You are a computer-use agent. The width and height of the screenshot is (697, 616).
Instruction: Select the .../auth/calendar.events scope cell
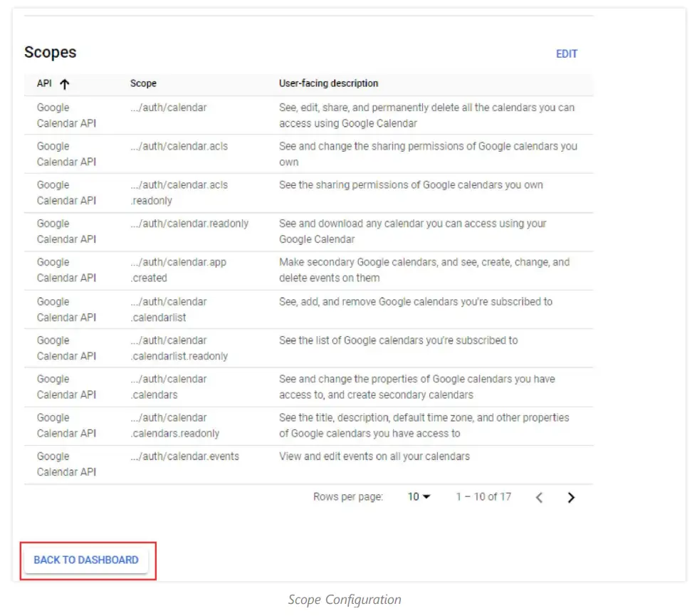click(x=185, y=456)
